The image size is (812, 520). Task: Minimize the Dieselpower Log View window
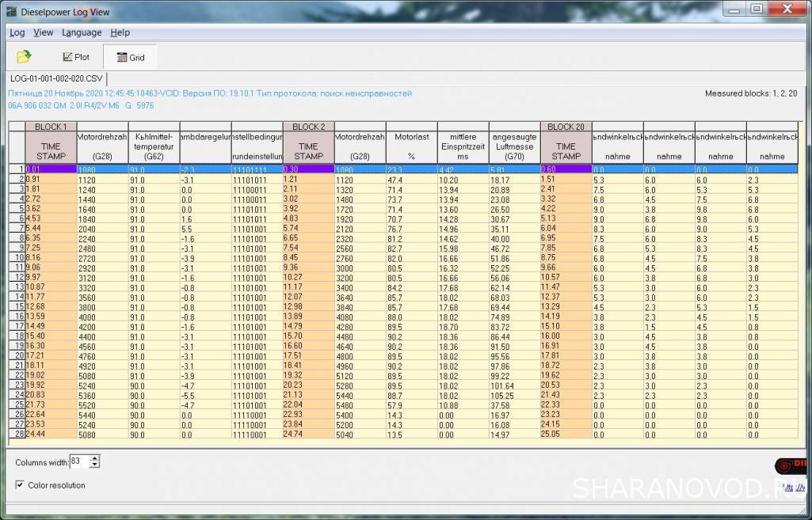[734, 9]
